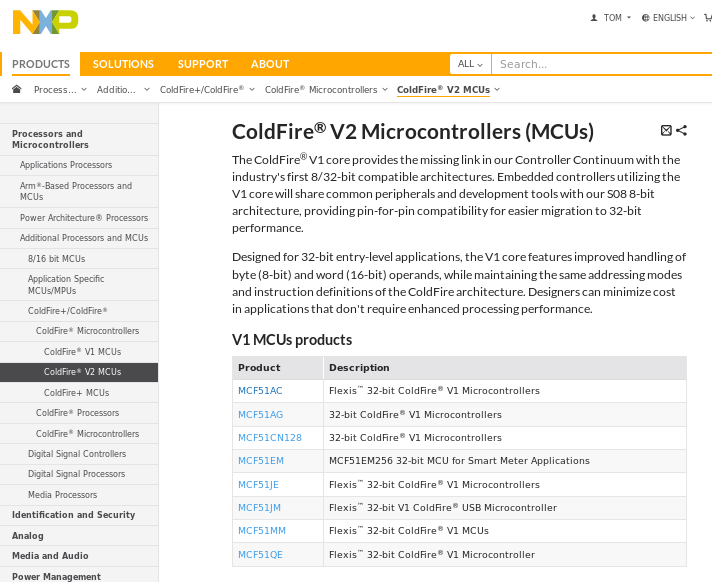Open the SOLUTIONS menu
Viewport: 712px width, 582px height.
[x=123, y=64]
